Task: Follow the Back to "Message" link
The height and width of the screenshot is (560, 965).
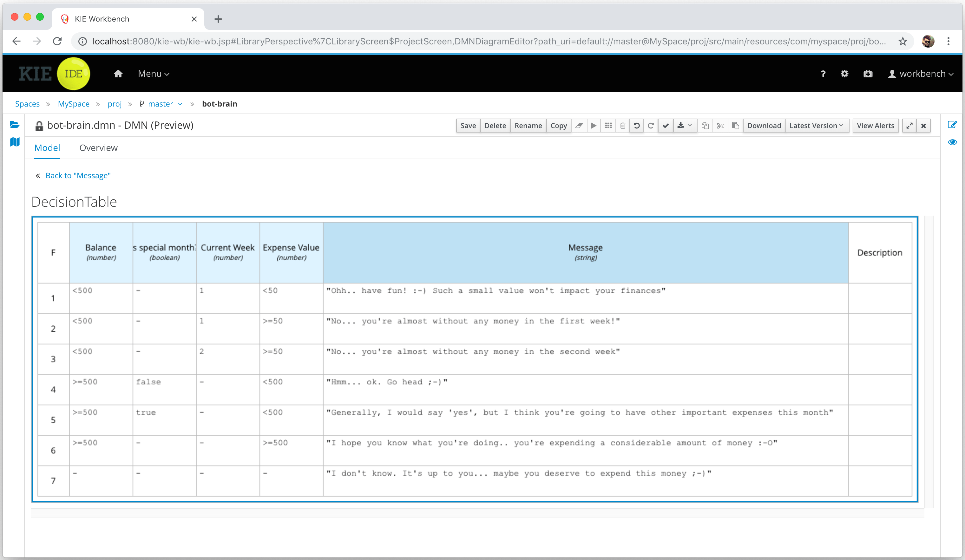Action: click(78, 175)
